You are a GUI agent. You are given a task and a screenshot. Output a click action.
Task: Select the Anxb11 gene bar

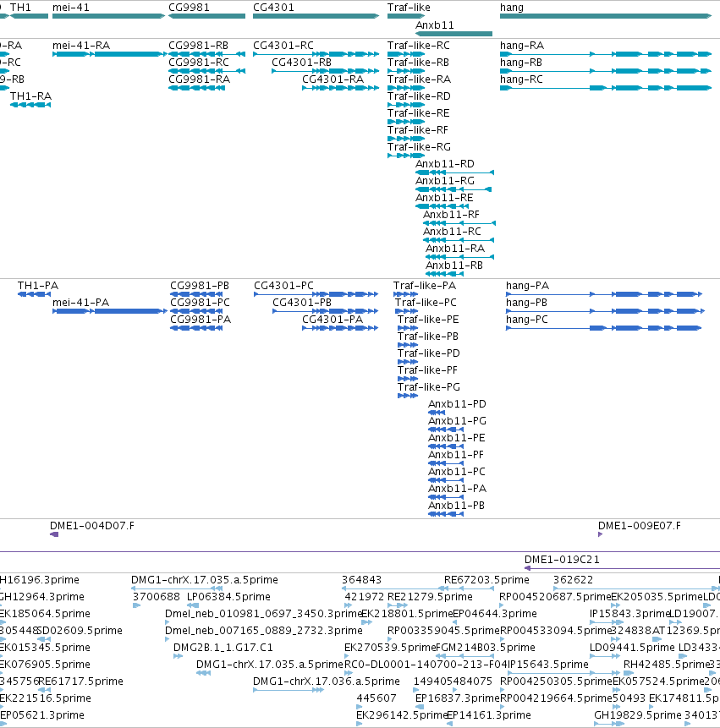(x=453, y=34)
